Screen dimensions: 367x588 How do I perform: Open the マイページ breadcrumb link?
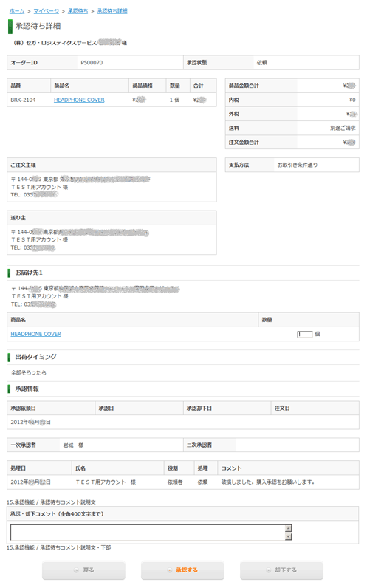46,11
